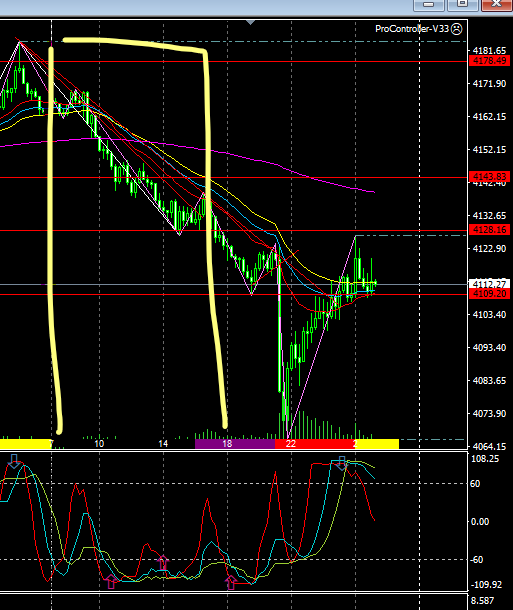Click the ProController-V33 expert advisor label
This screenshot has height=610, width=513.
[x=412, y=29]
